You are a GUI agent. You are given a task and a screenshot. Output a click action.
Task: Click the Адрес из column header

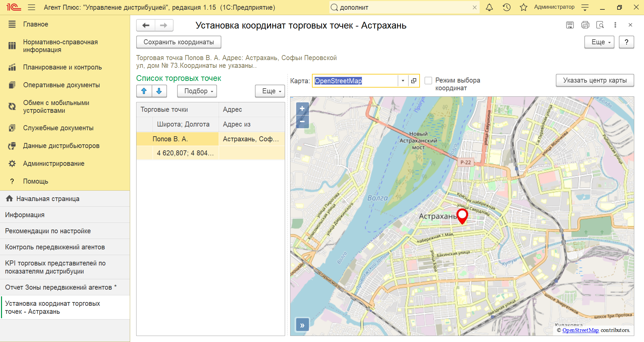(252, 124)
